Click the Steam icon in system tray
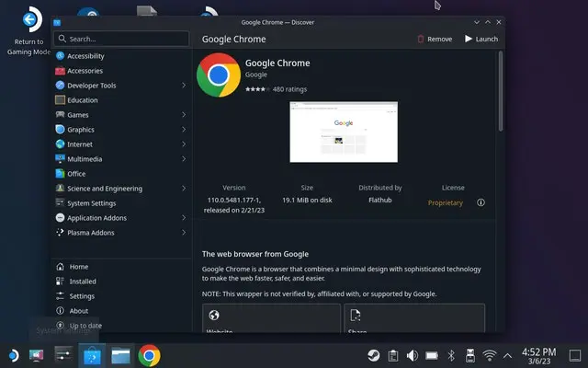This screenshot has height=368, width=588. (373, 355)
